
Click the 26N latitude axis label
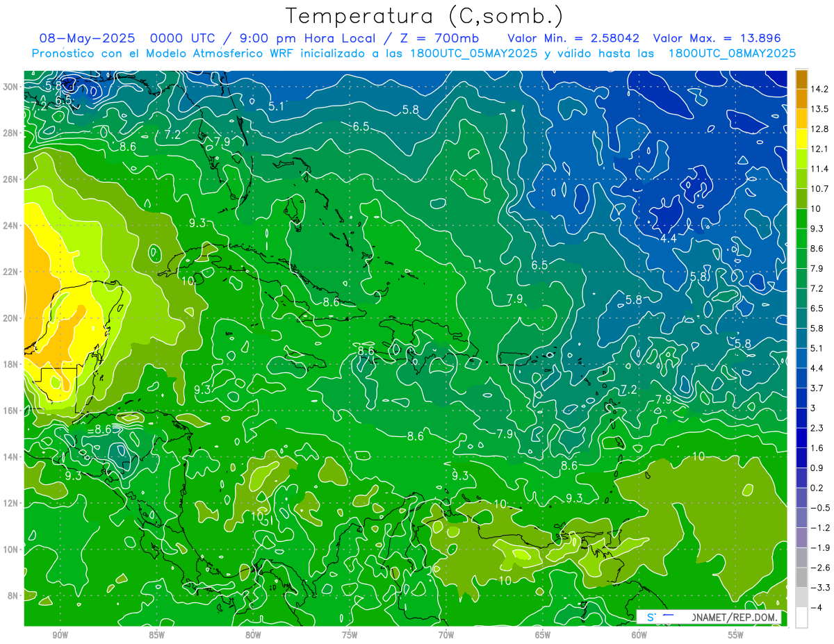(x=10, y=179)
